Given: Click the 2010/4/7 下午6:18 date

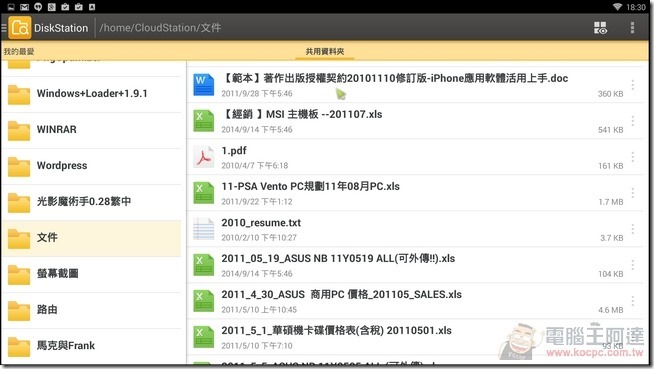Looking at the screenshot, I should pos(255,166).
